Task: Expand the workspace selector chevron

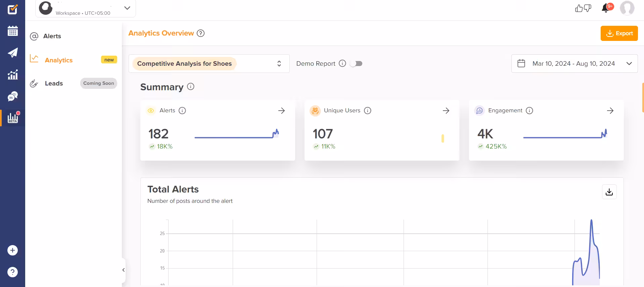Action: pos(127,8)
